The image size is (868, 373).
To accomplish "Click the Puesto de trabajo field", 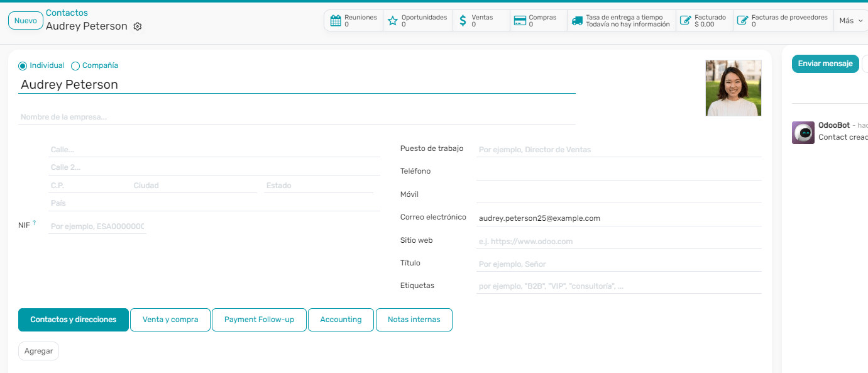I will 618,150.
